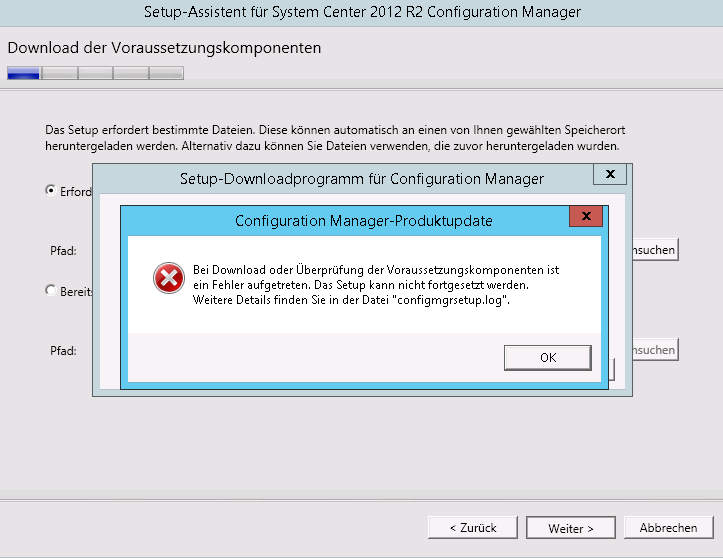Select the 'Erford...' radio button
This screenshot has height=558, width=723.
click(51, 190)
